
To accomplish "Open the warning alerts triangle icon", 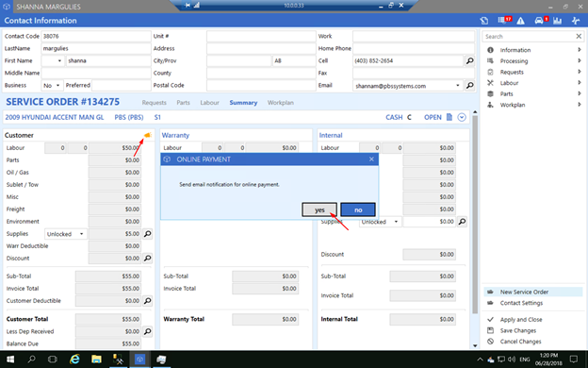I will 520,21.
